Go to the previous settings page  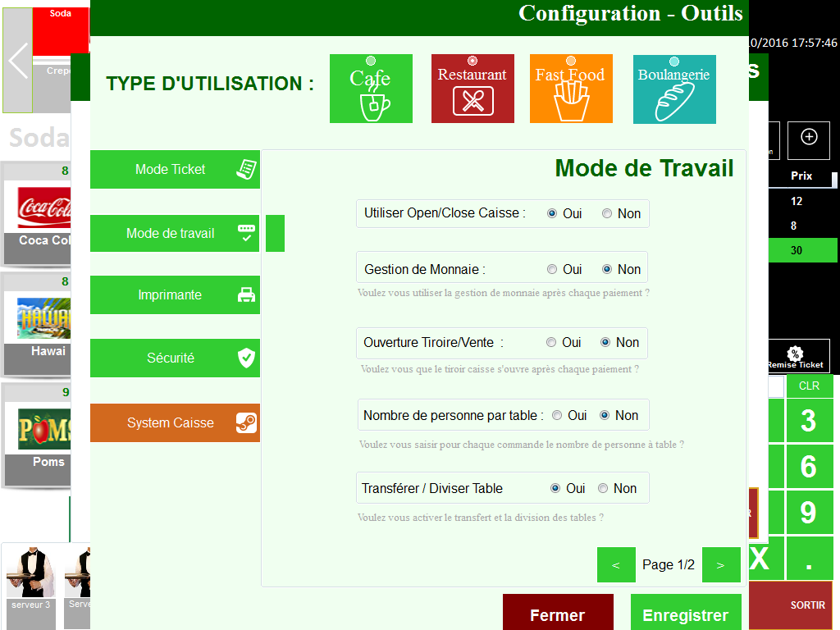[616, 564]
